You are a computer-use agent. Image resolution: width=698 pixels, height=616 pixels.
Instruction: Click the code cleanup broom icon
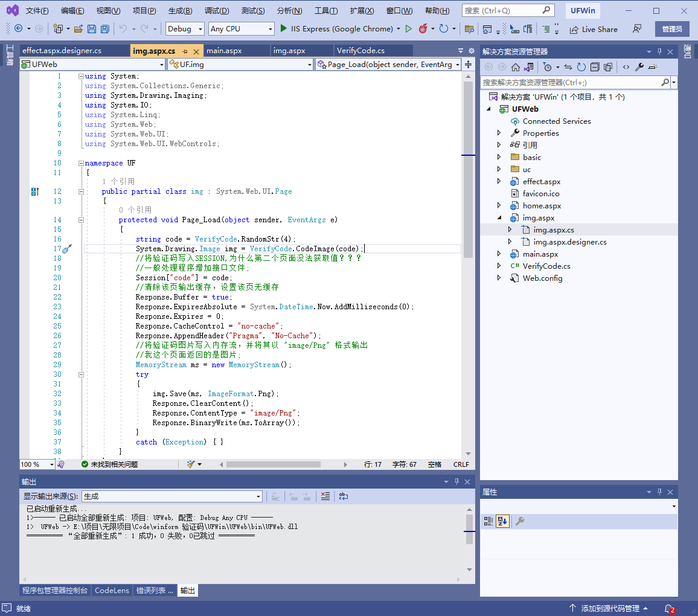click(x=191, y=464)
